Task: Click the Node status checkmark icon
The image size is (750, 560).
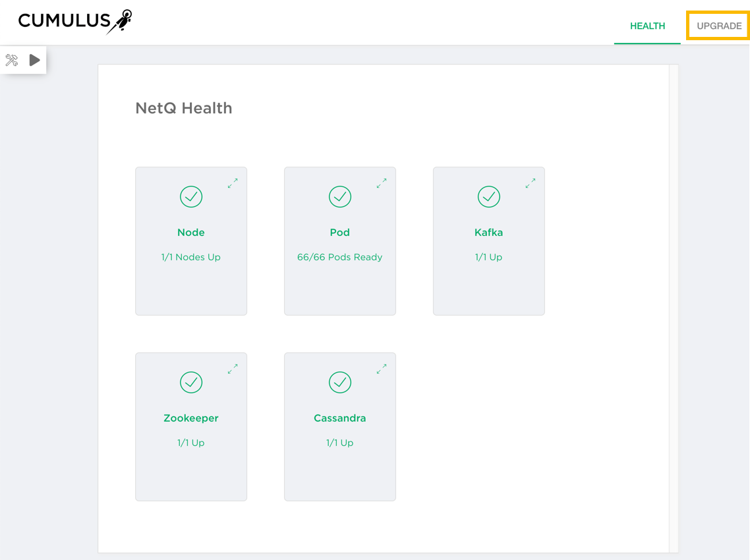Action: (191, 196)
